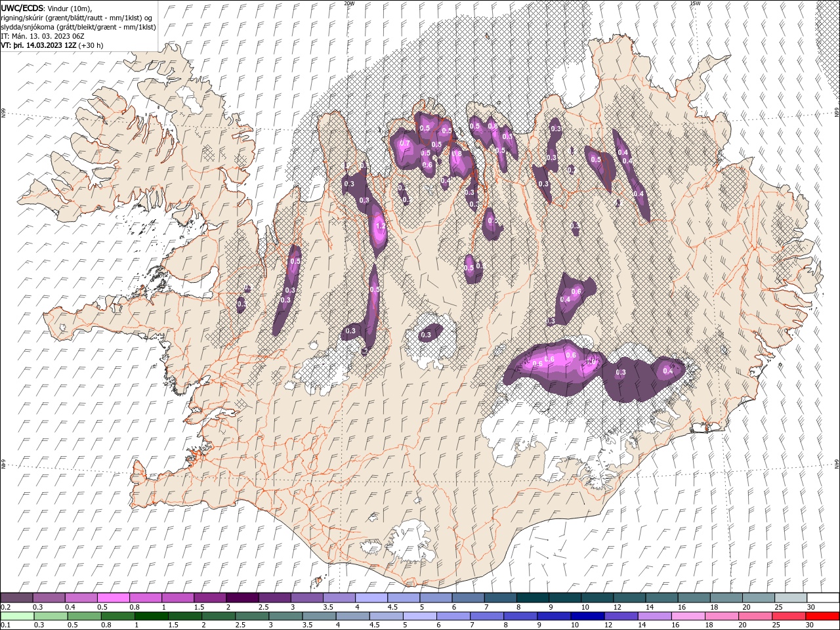Click the '0.2' label in the snow legend row

point(5,607)
